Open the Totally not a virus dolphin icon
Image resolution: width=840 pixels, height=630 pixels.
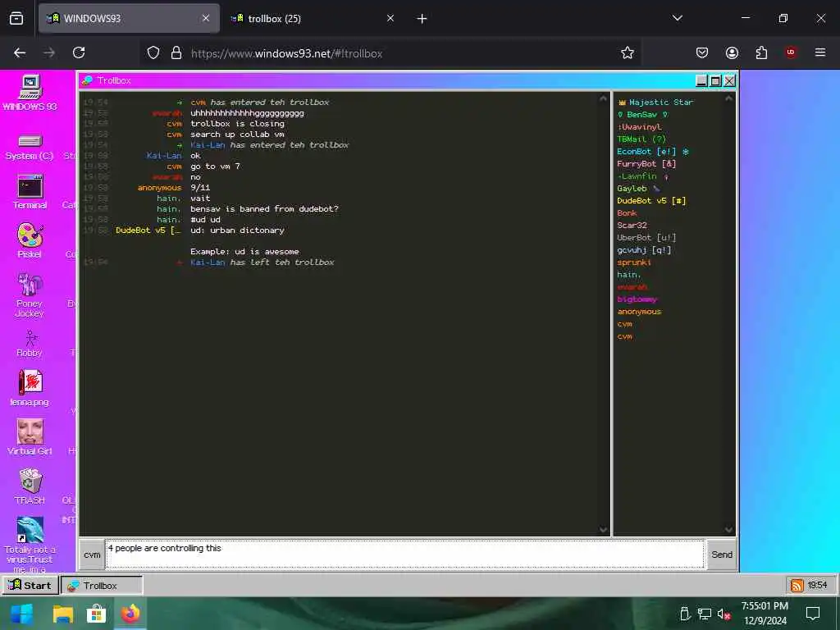click(30, 545)
